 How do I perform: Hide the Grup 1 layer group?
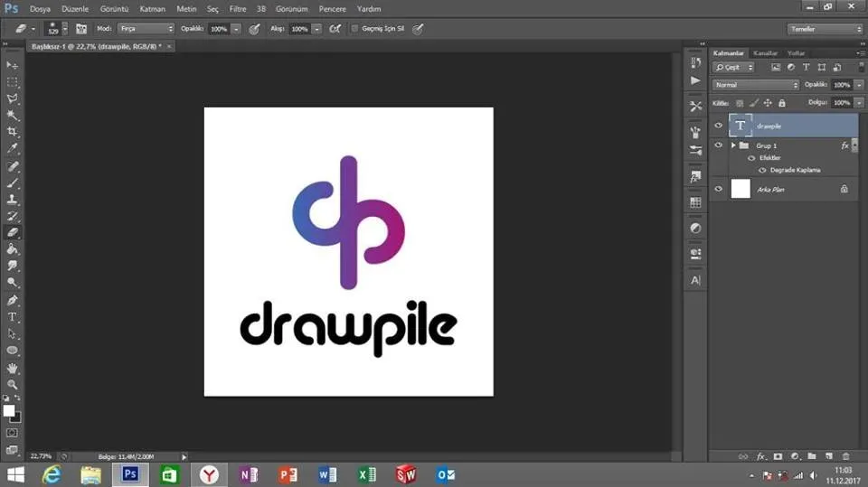tap(719, 145)
